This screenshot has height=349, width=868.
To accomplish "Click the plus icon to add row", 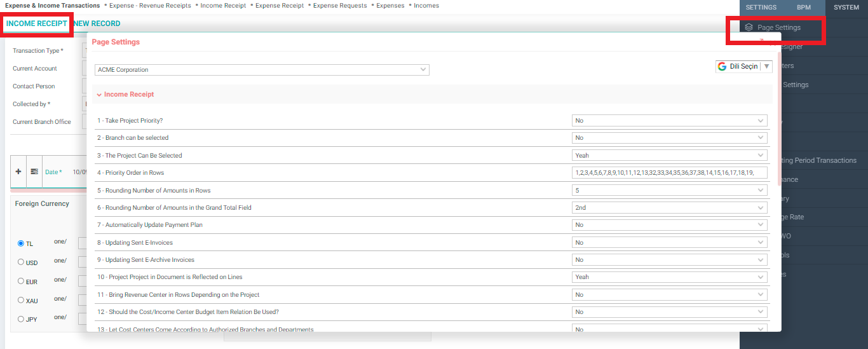I will (18, 172).
